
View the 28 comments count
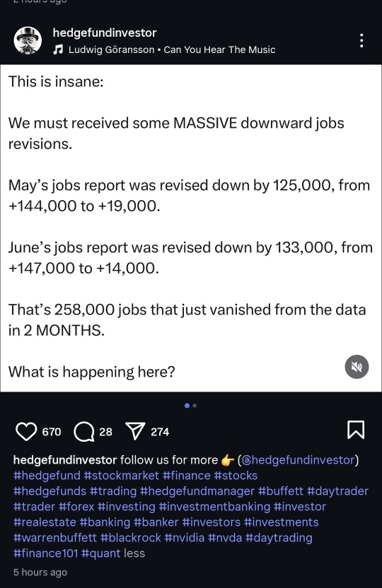click(x=105, y=432)
